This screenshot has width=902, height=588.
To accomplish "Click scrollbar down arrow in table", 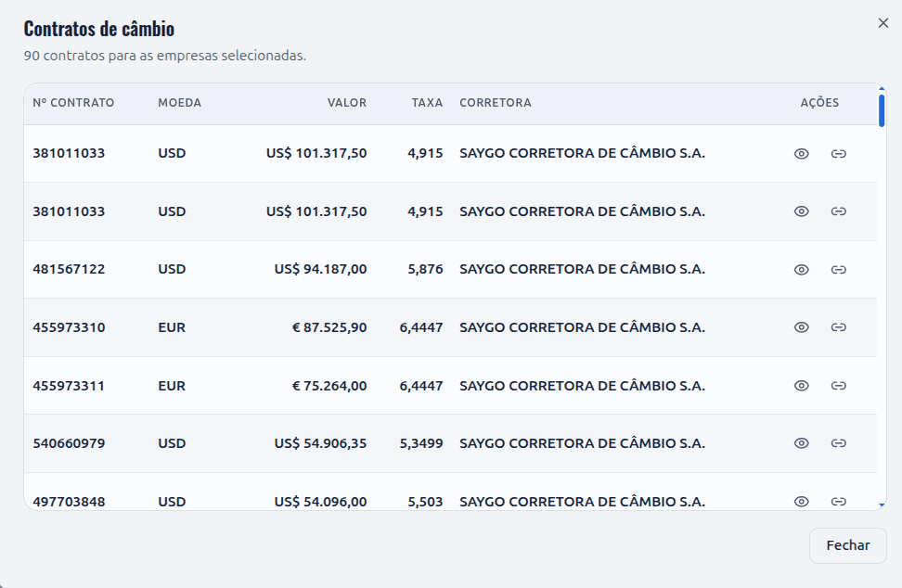I will (882, 505).
